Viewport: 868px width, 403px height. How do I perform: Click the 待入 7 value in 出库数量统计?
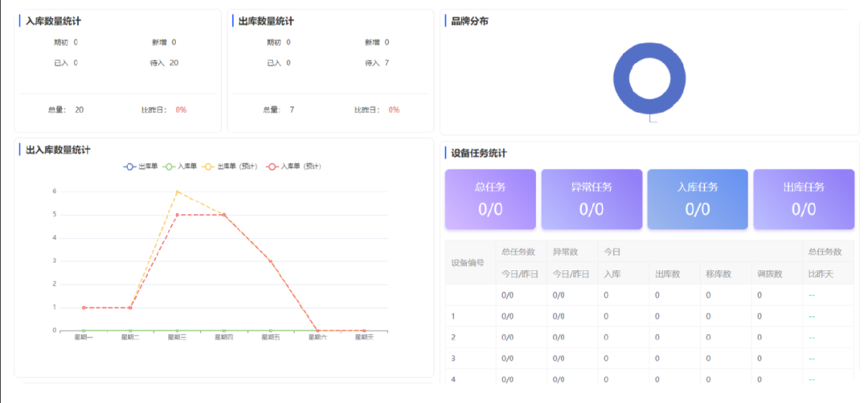tap(387, 63)
